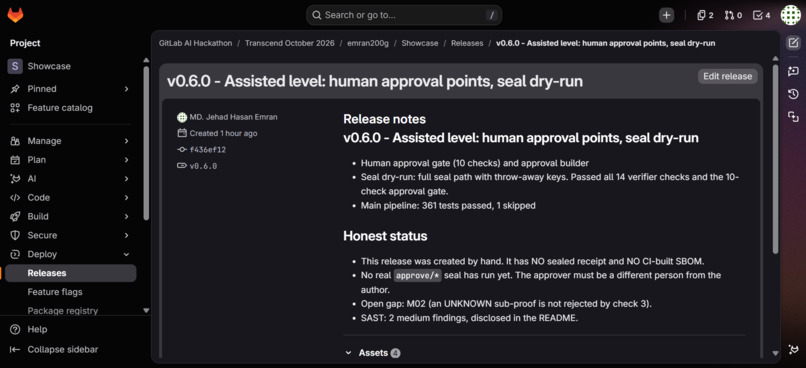The height and width of the screenshot is (368, 806).
Task: Click the AI tanuki icon in sidebar
Action: tap(15, 179)
